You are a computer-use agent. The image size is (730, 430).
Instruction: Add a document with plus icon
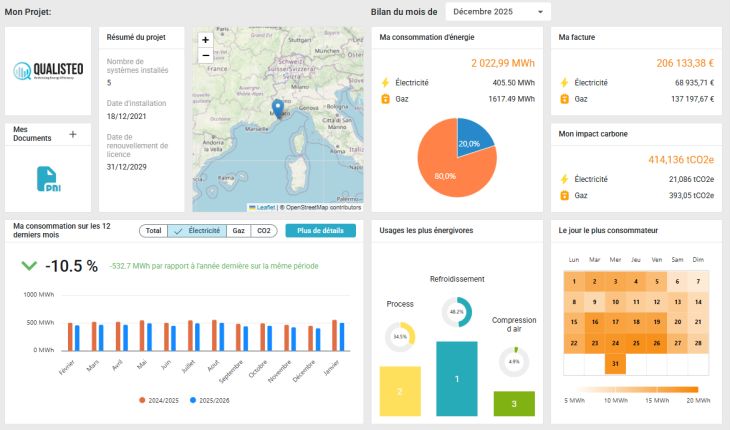point(72,134)
